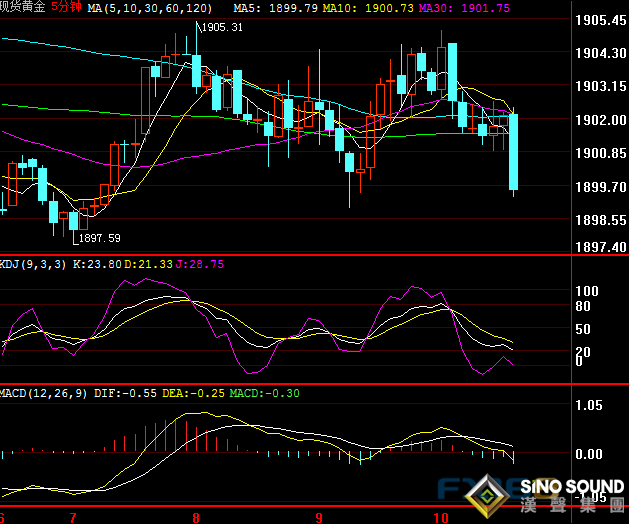Select the 现货黄金 chart title
Image resolution: width=629 pixels, height=524 pixels.
pyautogui.click(x=22, y=8)
